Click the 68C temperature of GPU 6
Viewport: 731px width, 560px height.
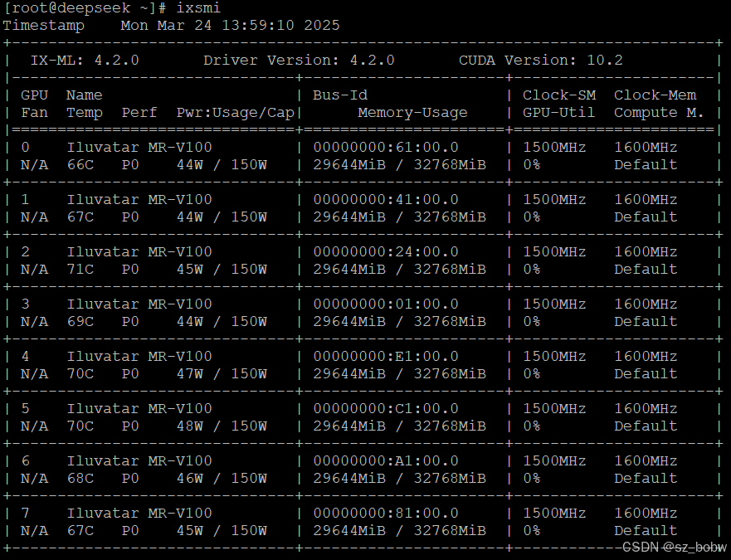(x=80, y=478)
